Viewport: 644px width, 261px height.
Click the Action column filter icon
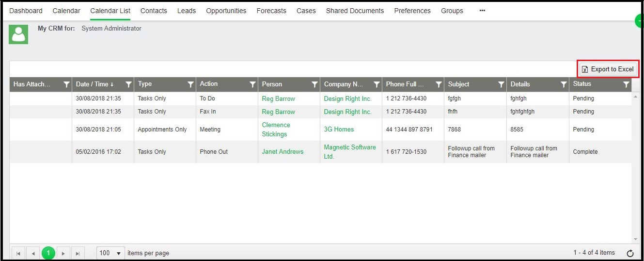tap(252, 84)
